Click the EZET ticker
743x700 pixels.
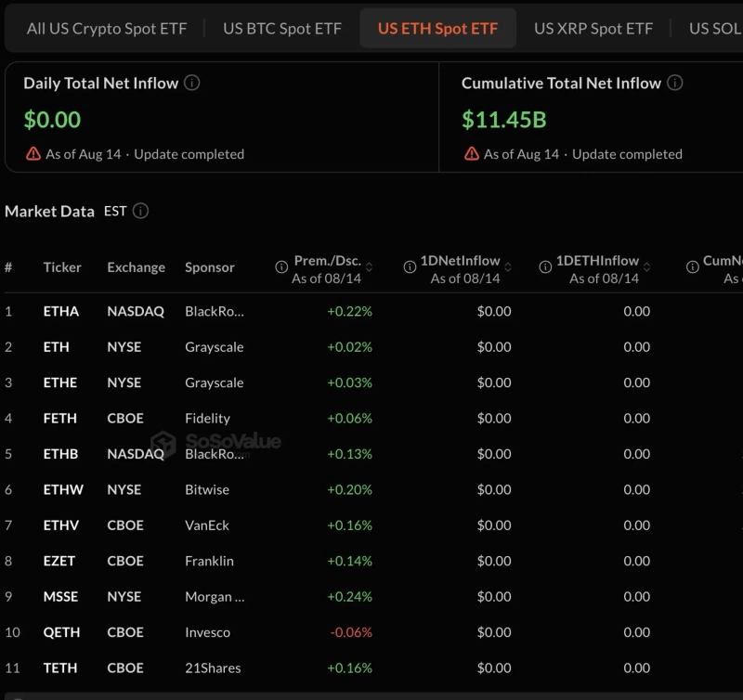coord(59,561)
